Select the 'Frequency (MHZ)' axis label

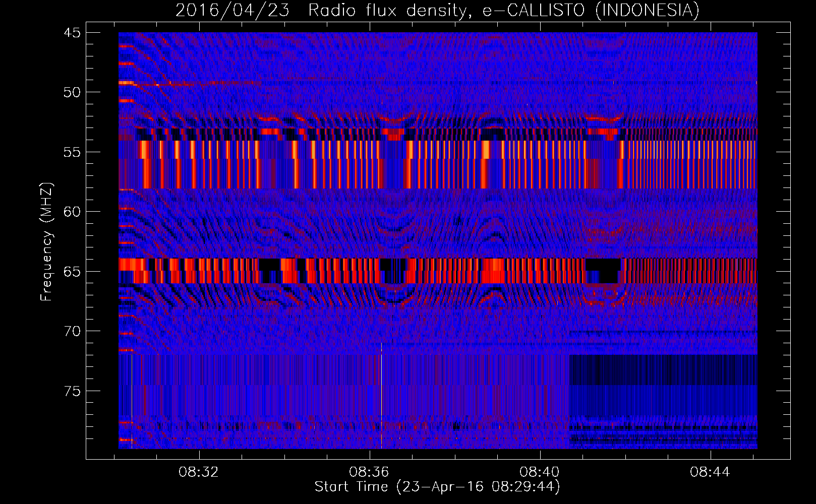pyautogui.click(x=46, y=242)
